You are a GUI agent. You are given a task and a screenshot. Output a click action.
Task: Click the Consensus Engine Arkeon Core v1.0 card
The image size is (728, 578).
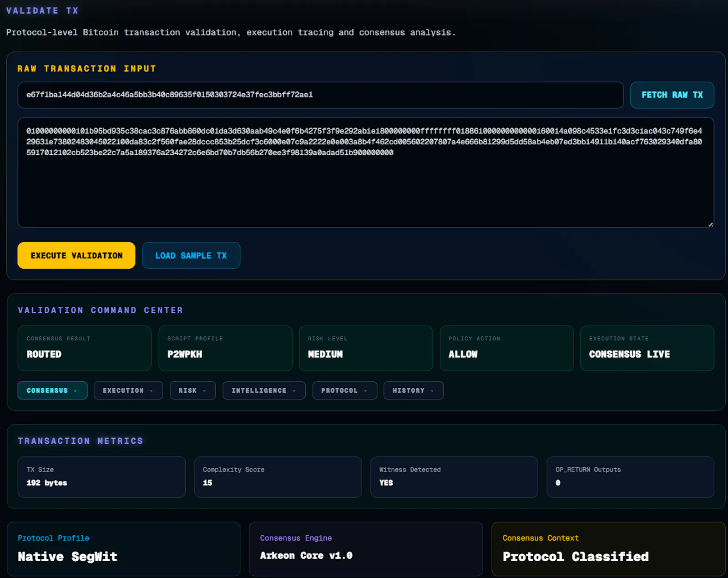pyautogui.click(x=366, y=549)
